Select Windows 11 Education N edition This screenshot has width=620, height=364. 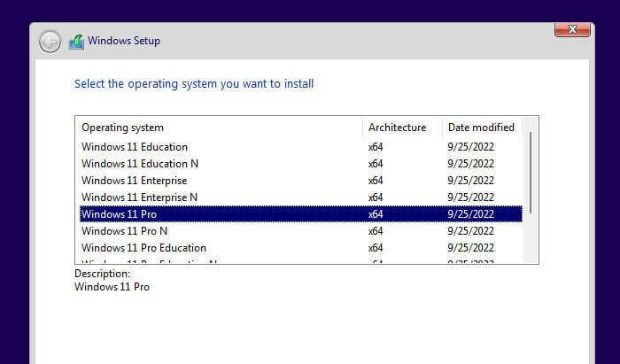(301, 164)
